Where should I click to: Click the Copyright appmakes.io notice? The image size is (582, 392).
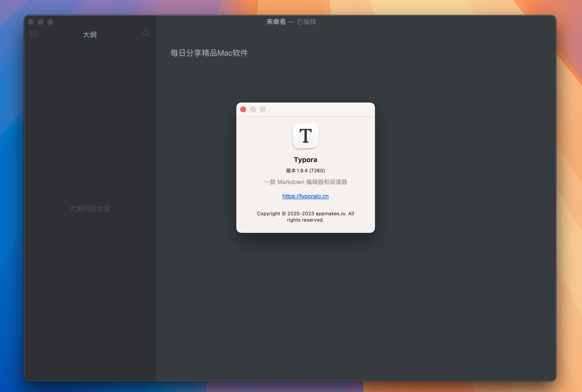[305, 217]
